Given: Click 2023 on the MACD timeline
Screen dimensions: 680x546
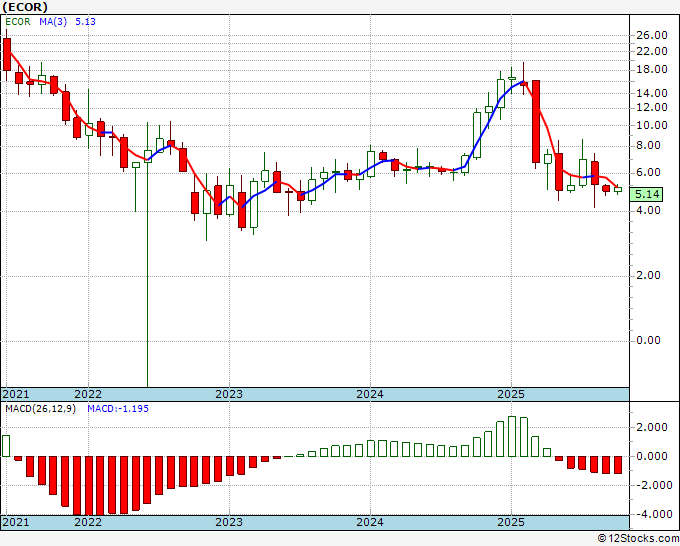Looking at the screenshot, I should (x=229, y=522).
